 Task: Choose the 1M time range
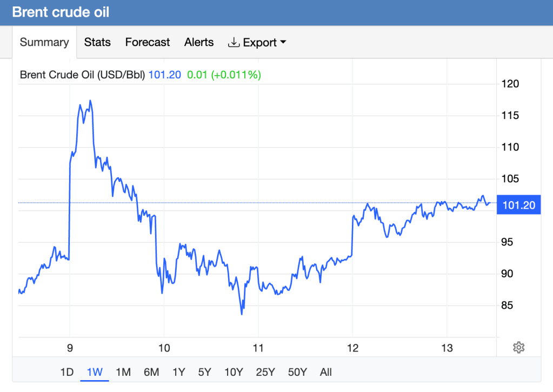point(123,372)
